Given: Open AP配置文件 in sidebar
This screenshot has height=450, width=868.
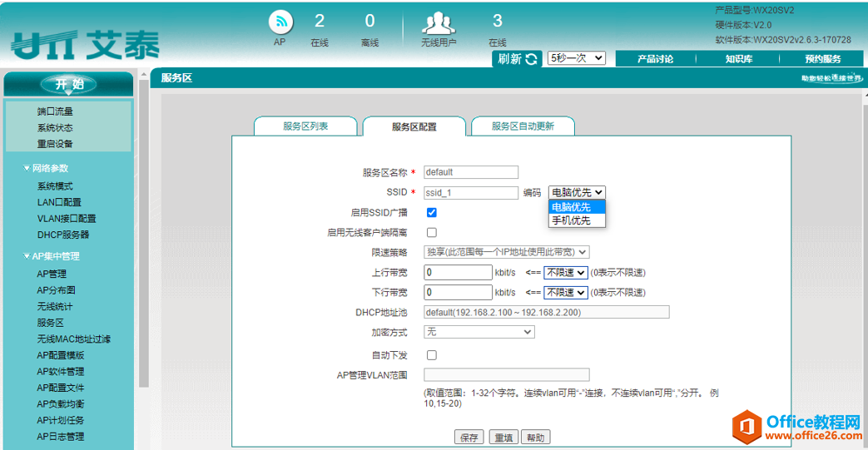Looking at the screenshot, I should click(61, 388).
